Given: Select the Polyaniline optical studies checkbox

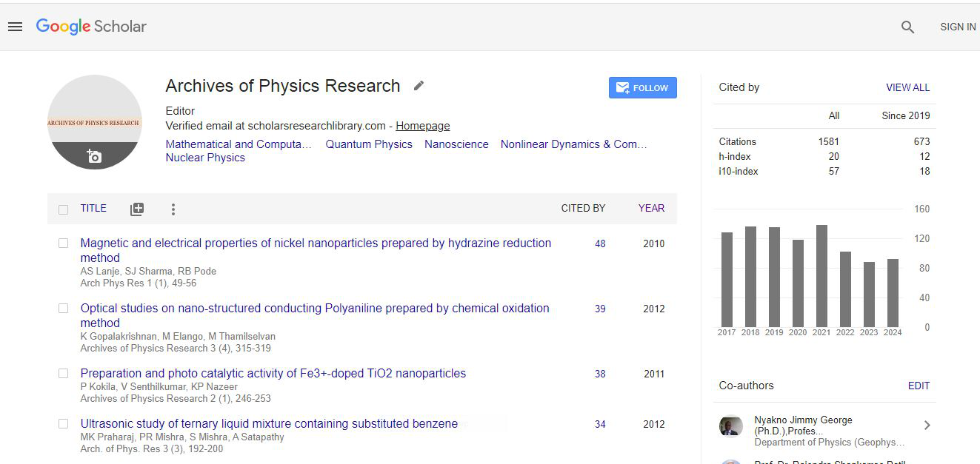Looking at the screenshot, I should pos(64,309).
